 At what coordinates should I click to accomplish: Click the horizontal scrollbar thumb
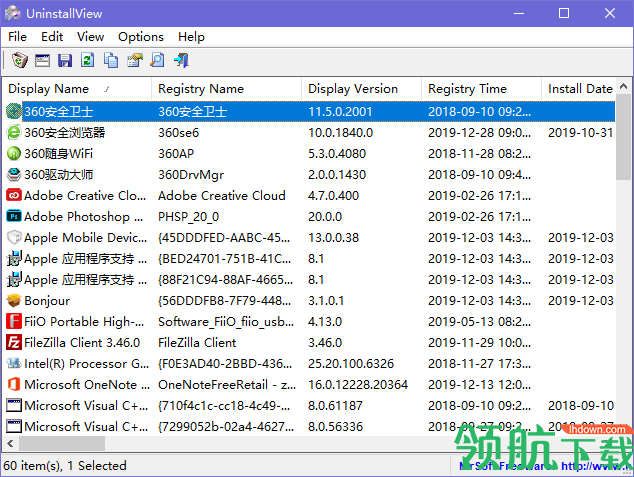click(62, 443)
